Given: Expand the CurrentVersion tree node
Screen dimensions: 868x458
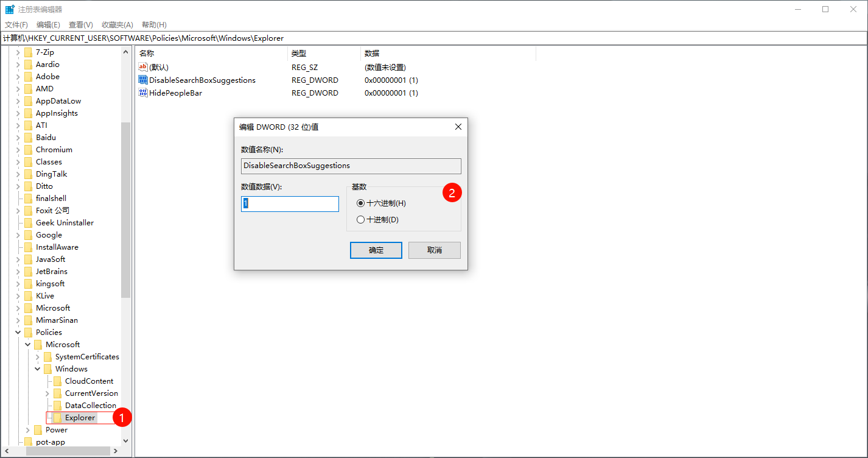Looking at the screenshot, I should pos(47,393).
